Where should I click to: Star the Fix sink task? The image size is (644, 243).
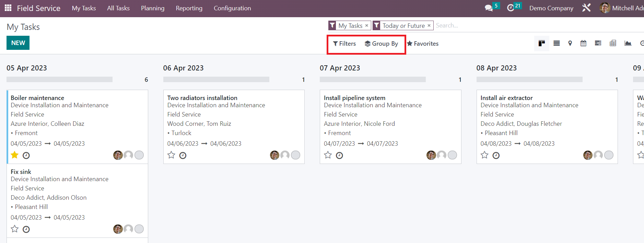tap(14, 229)
